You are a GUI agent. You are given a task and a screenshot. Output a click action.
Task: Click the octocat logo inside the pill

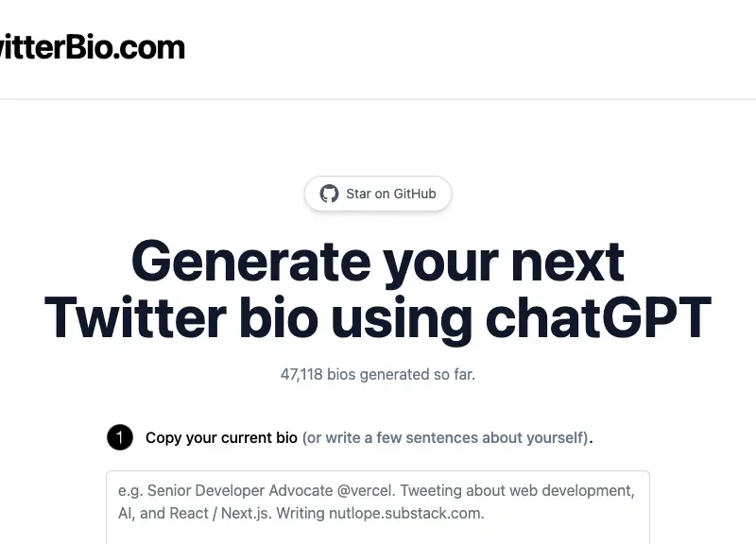click(329, 194)
